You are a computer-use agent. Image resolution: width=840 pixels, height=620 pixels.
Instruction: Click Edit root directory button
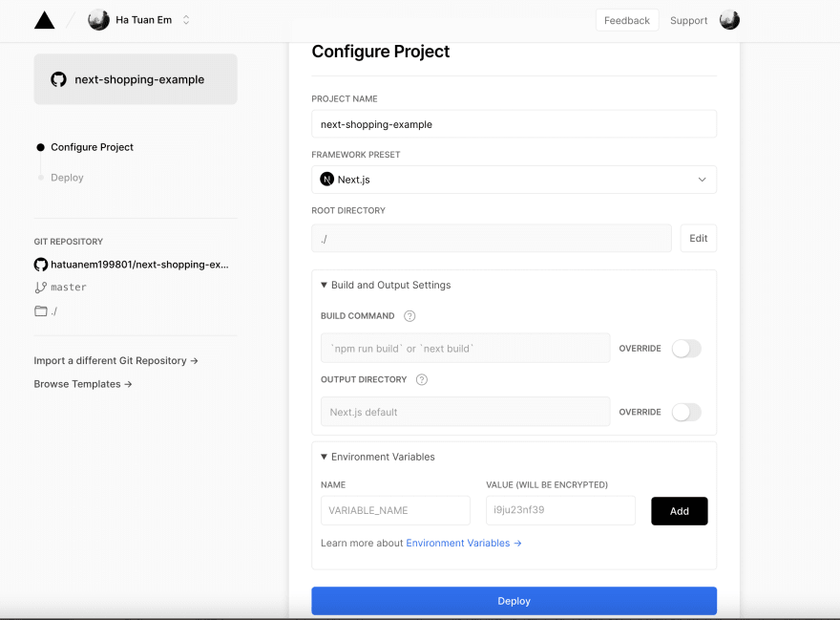tap(698, 238)
